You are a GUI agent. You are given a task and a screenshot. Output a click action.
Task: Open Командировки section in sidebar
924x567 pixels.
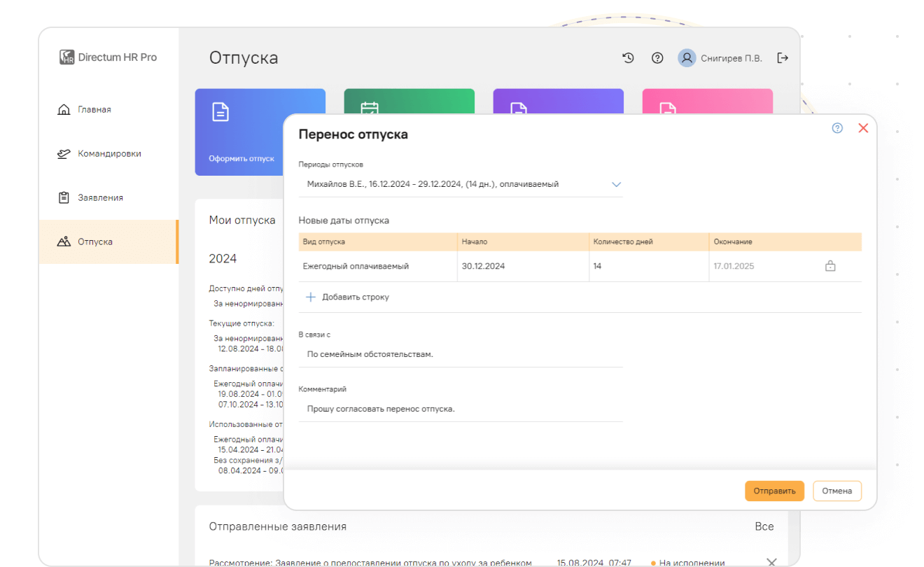109,154
